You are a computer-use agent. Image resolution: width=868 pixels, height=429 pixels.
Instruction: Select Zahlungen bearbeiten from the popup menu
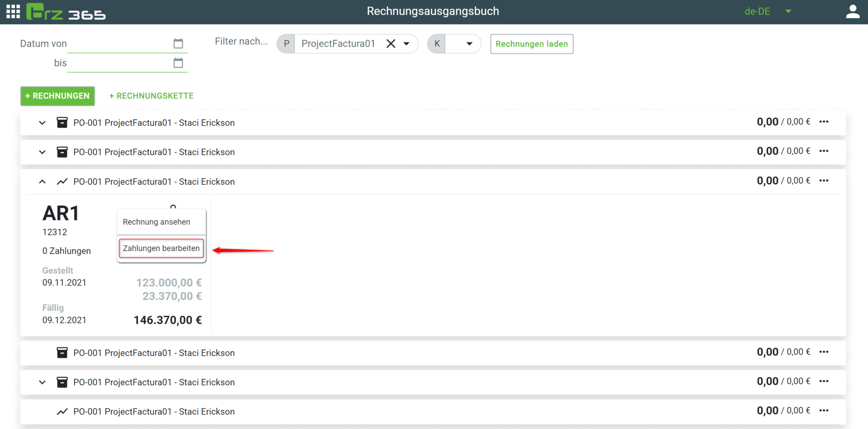coord(161,249)
